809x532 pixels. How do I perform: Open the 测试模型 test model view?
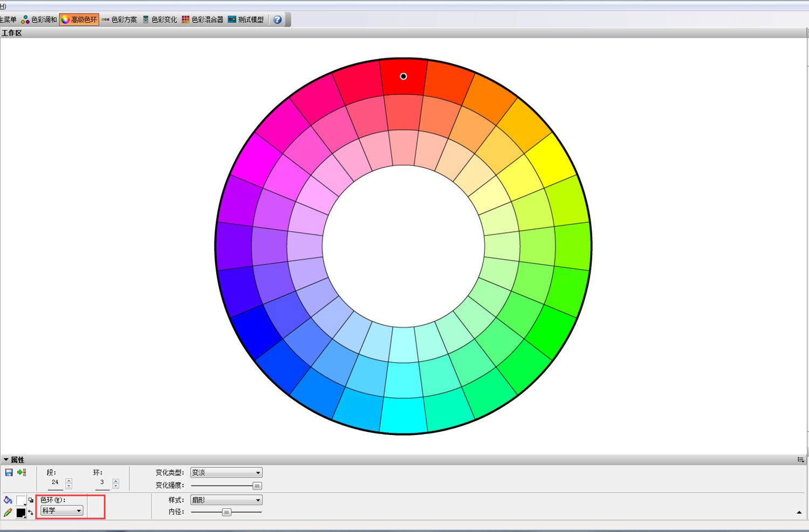[x=246, y=20]
